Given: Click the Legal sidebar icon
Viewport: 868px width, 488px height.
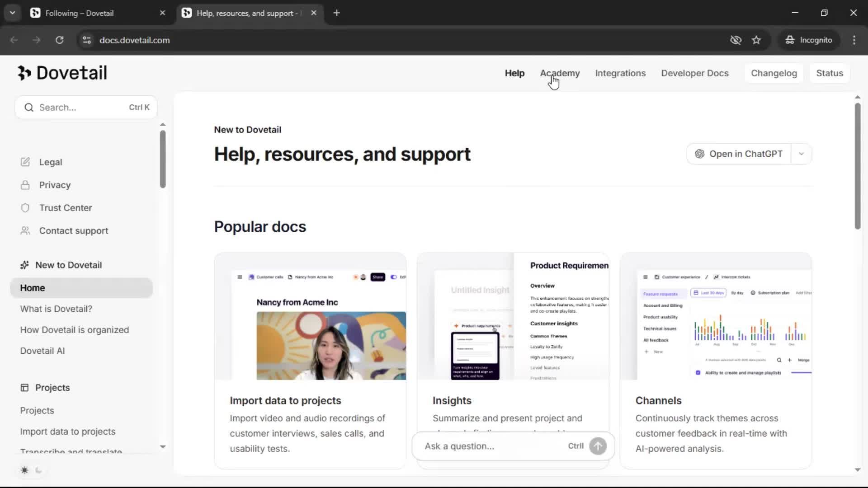Looking at the screenshot, I should [25, 162].
